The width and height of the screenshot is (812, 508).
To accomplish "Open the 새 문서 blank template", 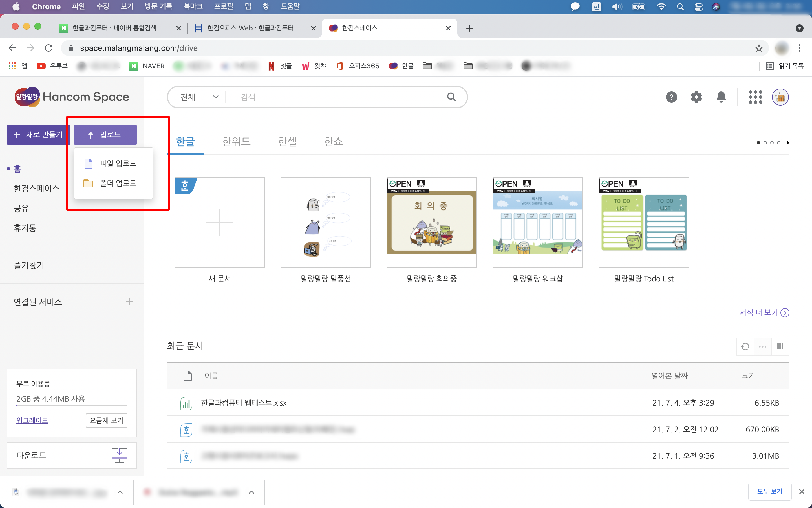I will click(x=220, y=222).
